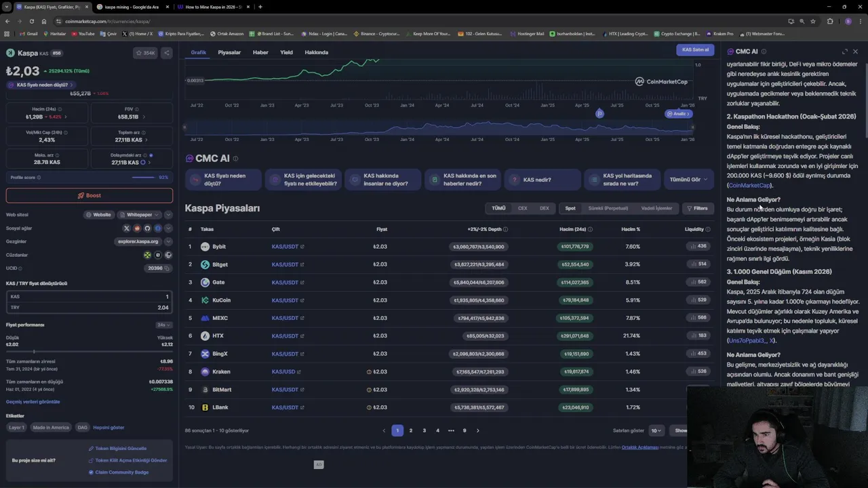Click info icon beside Hacim (24s)
This screenshot has height=488, width=868.
point(60,109)
